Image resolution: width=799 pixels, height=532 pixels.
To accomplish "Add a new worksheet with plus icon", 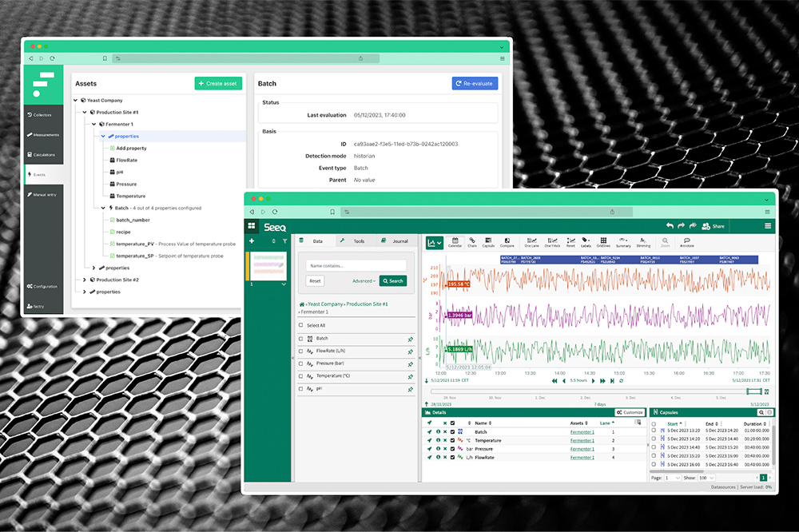I will pyautogui.click(x=252, y=241).
